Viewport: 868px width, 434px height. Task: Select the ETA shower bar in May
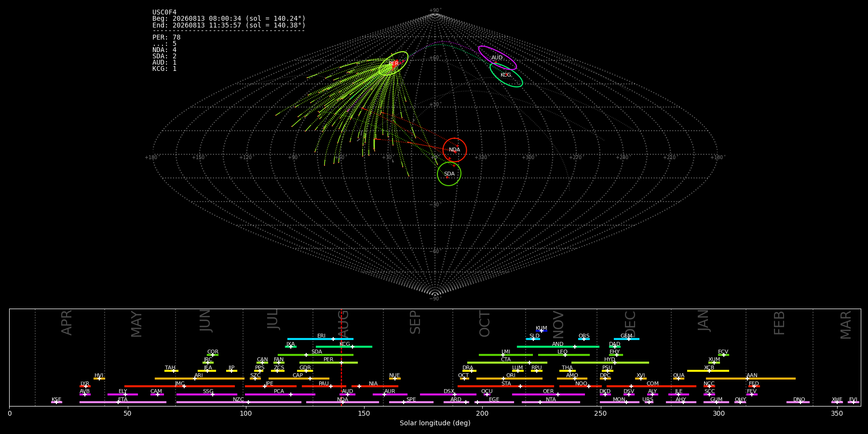123,402
